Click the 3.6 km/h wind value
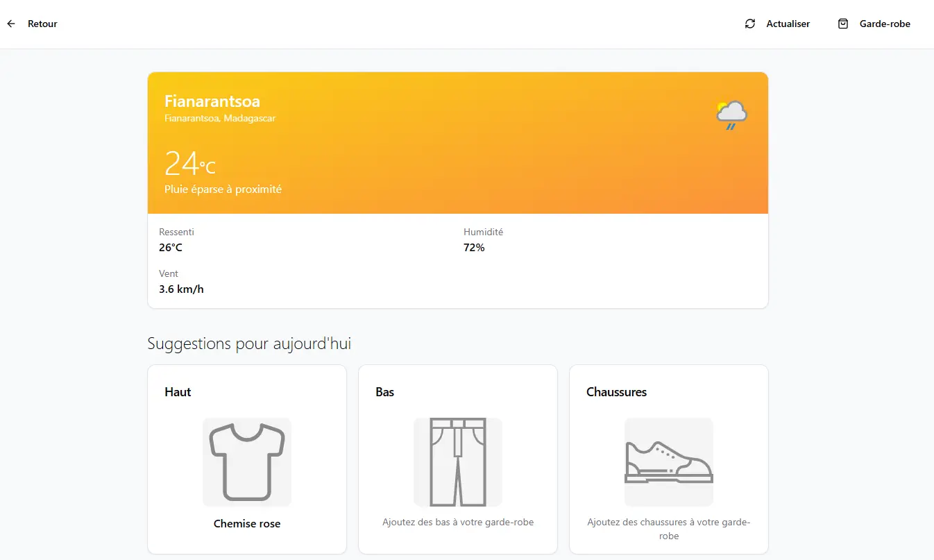The height and width of the screenshot is (560, 934). pos(181,289)
